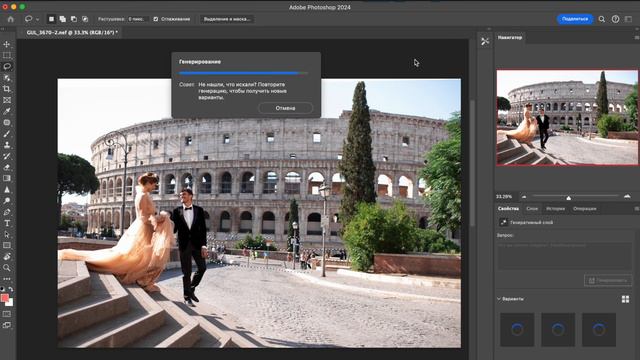Select the Type tool
This screenshot has height=360, width=640.
point(7,223)
